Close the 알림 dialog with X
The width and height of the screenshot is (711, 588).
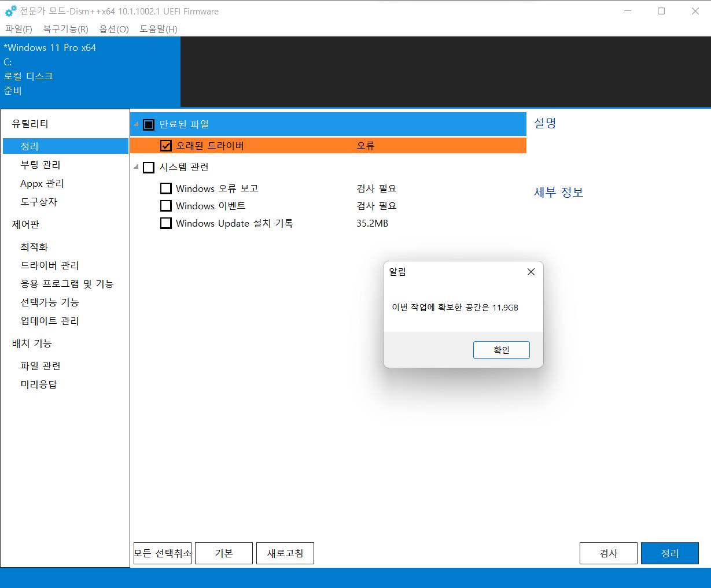pos(531,272)
